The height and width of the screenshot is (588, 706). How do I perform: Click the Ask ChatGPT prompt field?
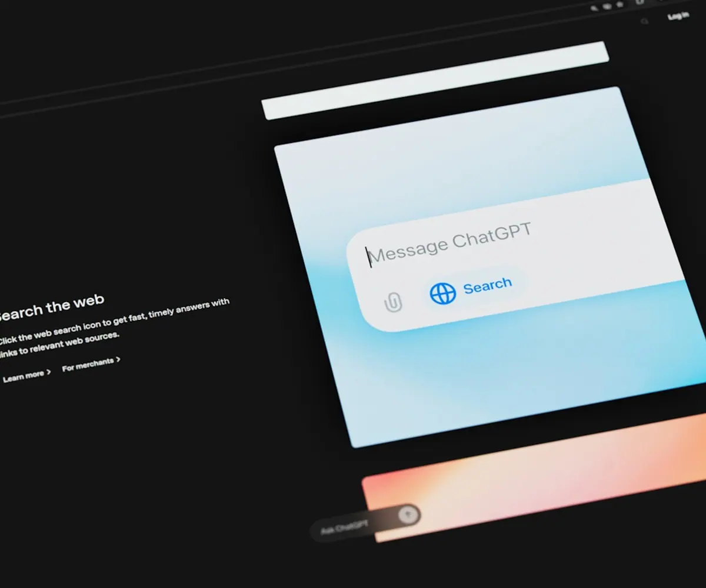coord(364,522)
